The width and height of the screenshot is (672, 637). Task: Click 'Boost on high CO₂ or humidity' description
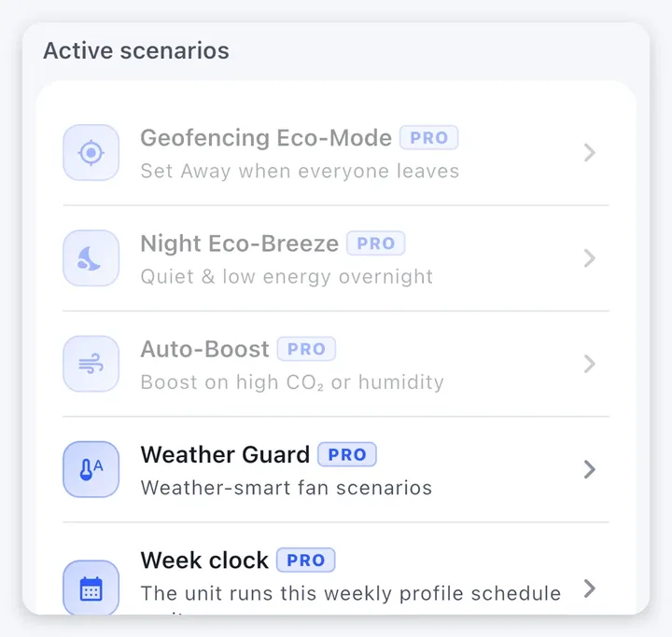pyautogui.click(x=292, y=382)
